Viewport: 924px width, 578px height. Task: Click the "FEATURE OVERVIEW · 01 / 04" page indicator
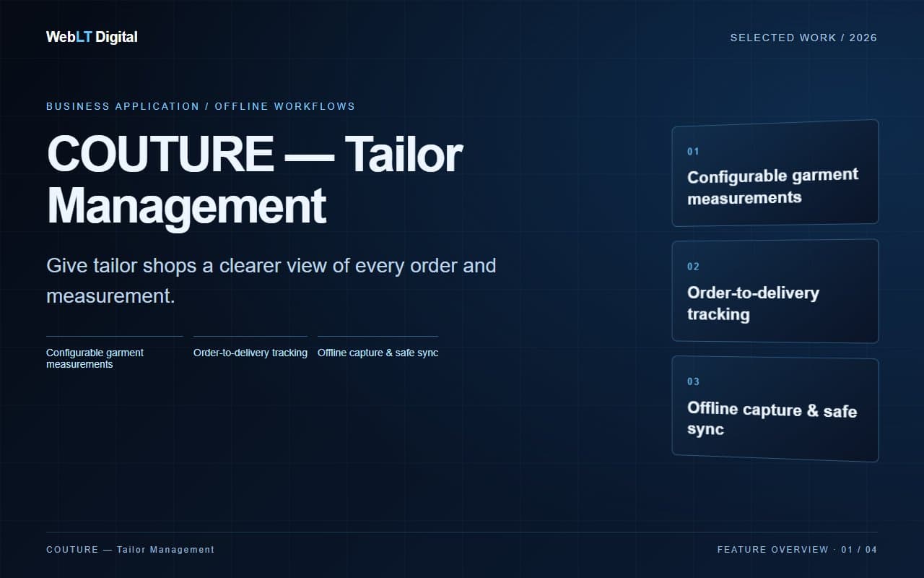click(797, 550)
